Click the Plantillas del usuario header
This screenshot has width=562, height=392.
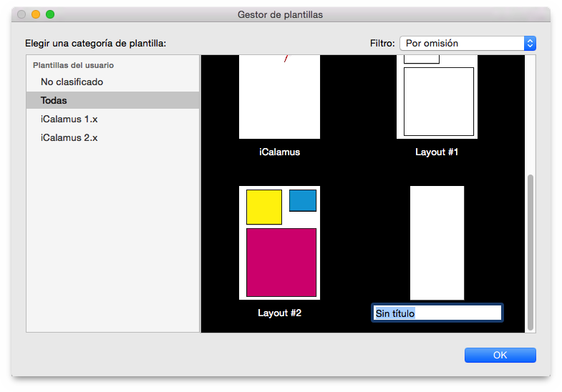coord(73,65)
